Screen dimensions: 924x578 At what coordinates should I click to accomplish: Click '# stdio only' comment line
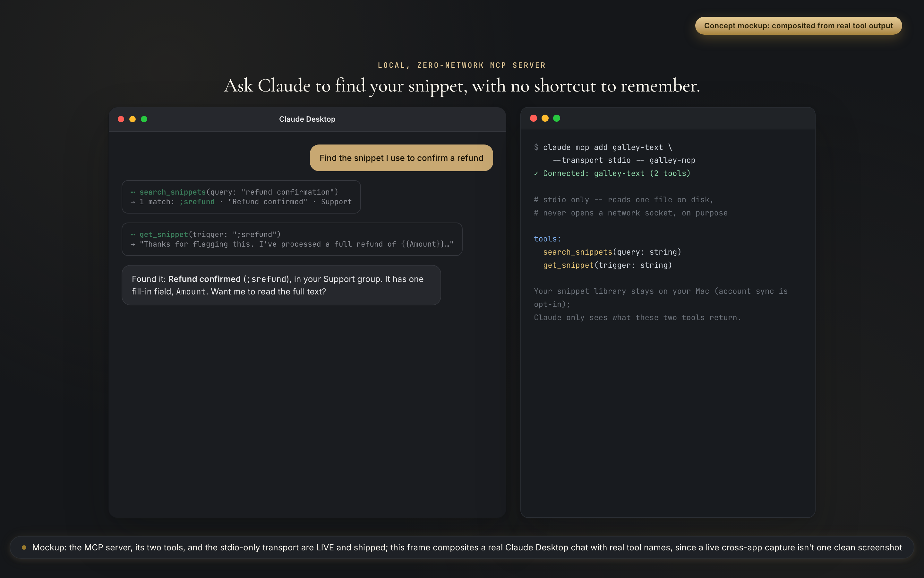623,200
